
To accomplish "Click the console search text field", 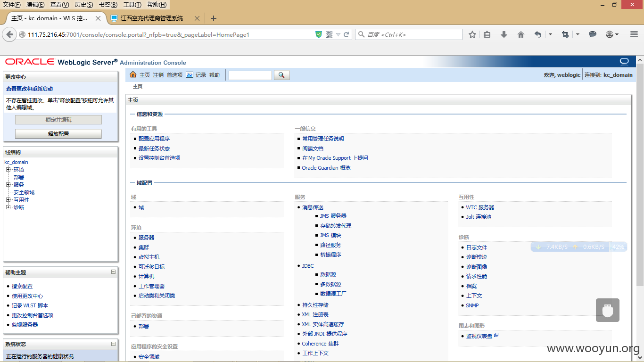I will pos(250,75).
